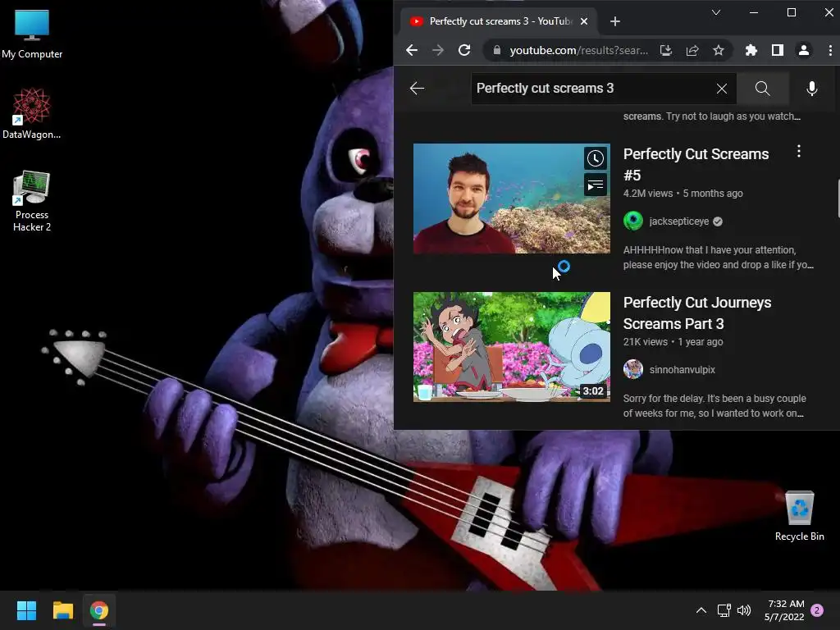Go back in Chrome browser
Image resolution: width=840 pixels, height=630 pixels.
point(412,50)
